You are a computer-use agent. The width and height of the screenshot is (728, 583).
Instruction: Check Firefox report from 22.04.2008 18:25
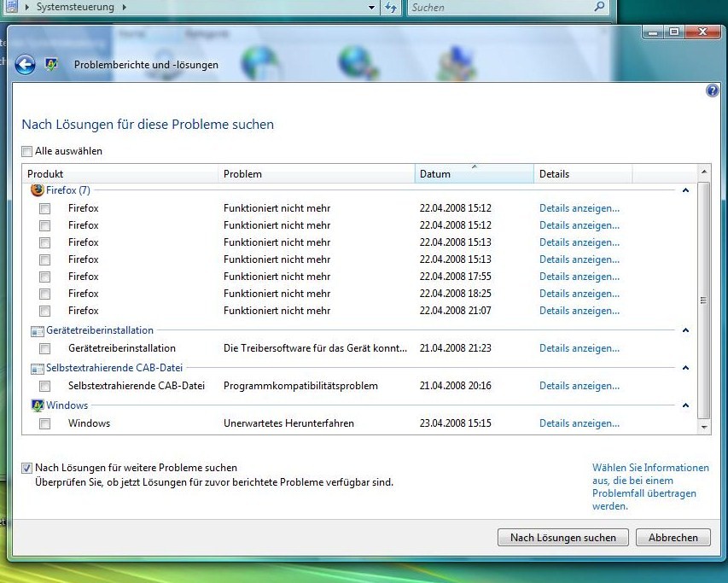click(x=44, y=294)
